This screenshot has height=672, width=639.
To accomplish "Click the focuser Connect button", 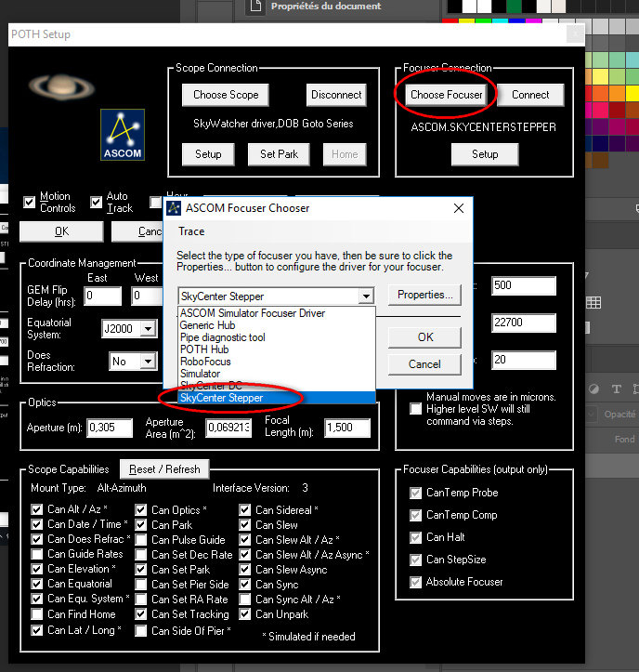I will pyautogui.click(x=530, y=95).
